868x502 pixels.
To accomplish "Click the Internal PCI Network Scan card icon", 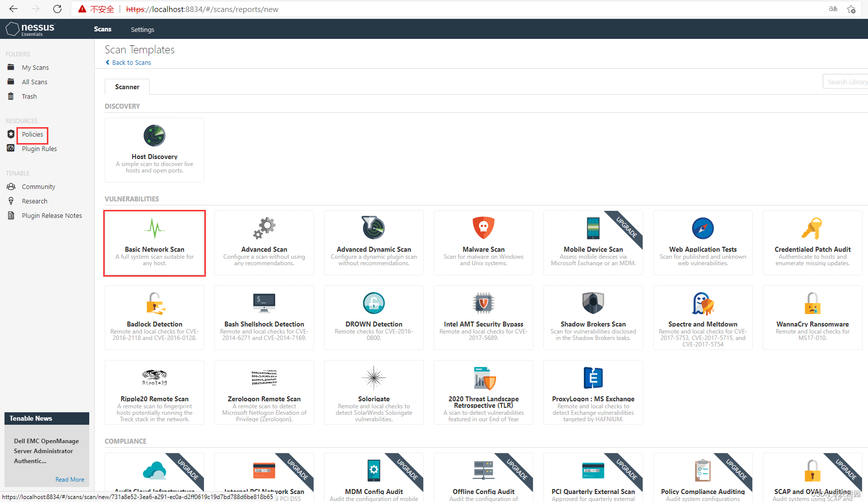I will (264, 471).
